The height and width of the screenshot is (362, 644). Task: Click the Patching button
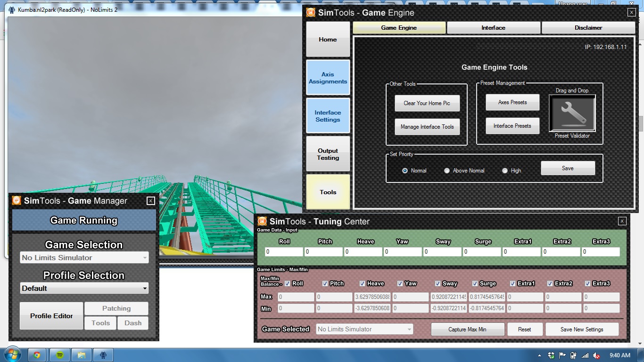(116, 308)
